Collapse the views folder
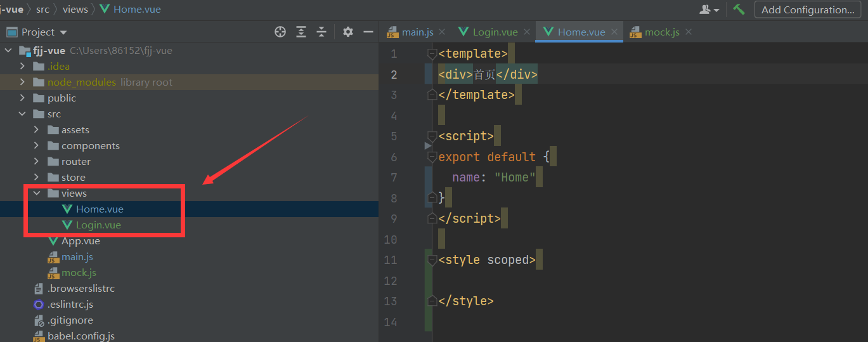 (36, 193)
